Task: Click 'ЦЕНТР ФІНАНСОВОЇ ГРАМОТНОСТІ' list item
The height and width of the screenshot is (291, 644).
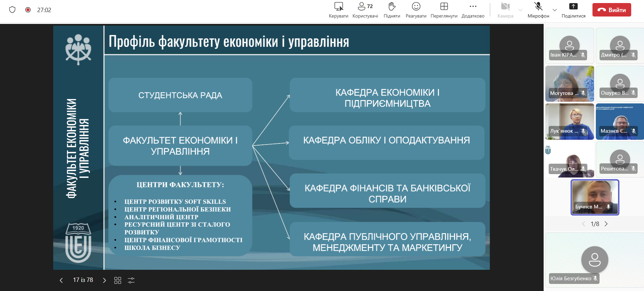Action: tap(183, 240)
